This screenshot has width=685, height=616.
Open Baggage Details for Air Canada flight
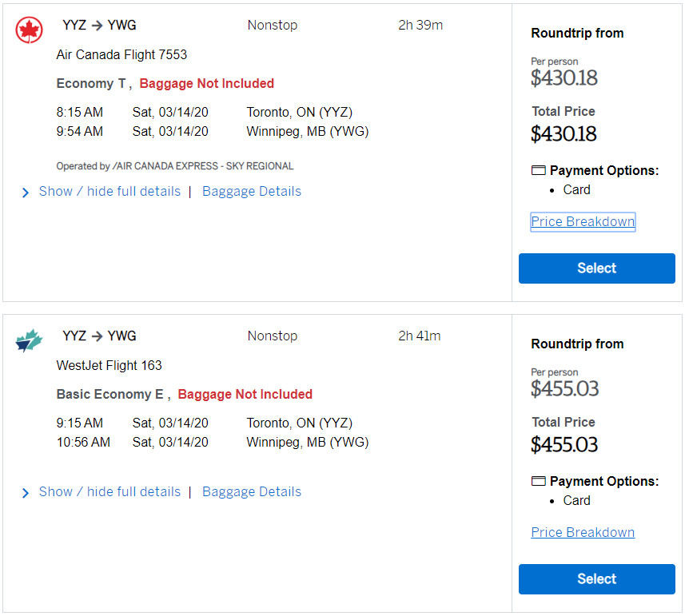251,191
